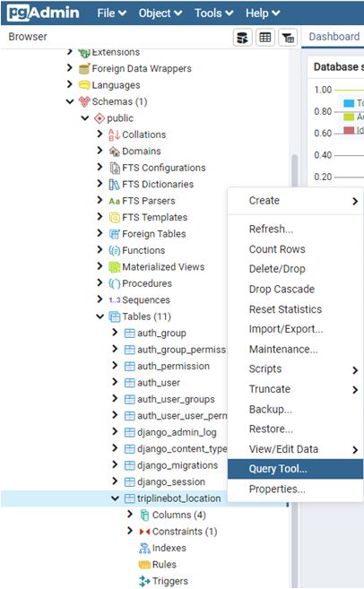The image size is (364, 589).
Task: Click the Domains house icon
Action: 114,152
